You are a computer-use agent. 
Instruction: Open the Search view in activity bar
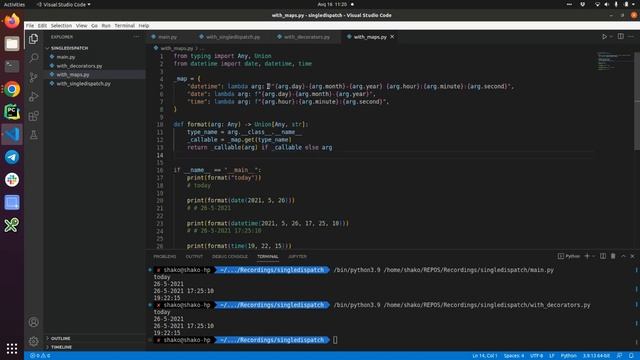(33, 58)
